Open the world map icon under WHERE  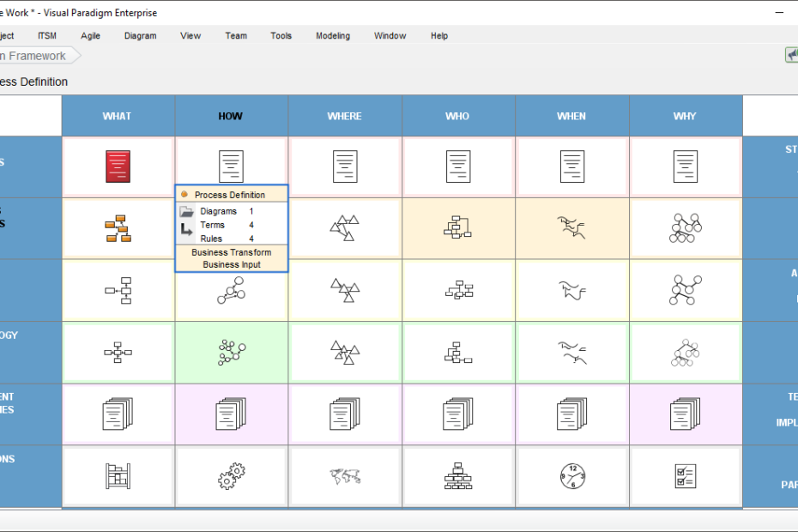tap(344, 476)
